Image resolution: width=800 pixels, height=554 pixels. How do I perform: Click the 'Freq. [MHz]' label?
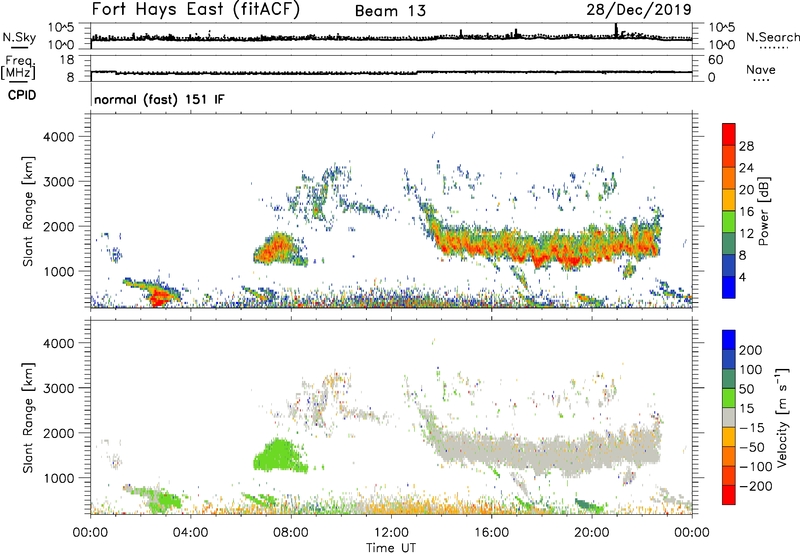click(18, 67)
